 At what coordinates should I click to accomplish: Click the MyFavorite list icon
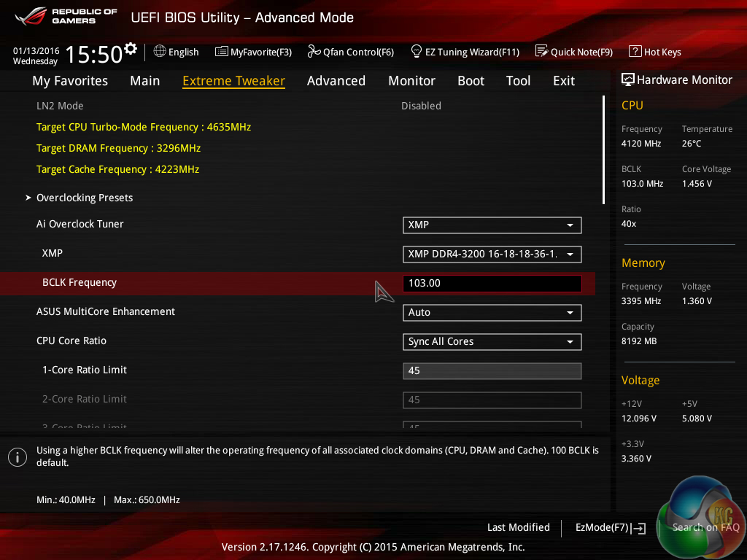click(x=222, y=52)
